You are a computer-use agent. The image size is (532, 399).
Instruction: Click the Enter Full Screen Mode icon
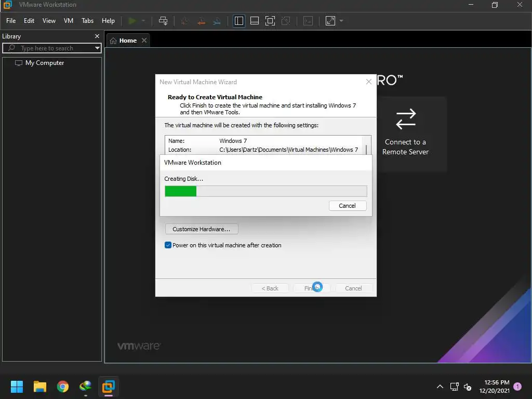point(270,21)
